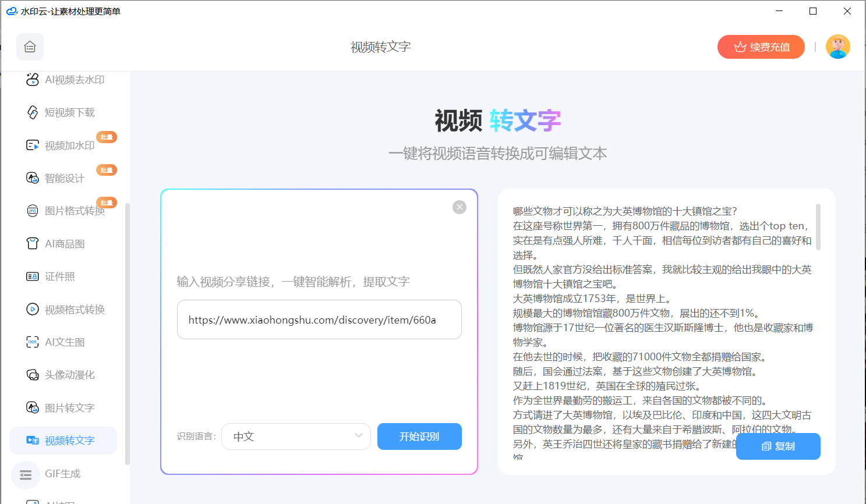Open the 短视频下载 menu label
Viewport: 866px width, 504px height.
coord(69,112)
